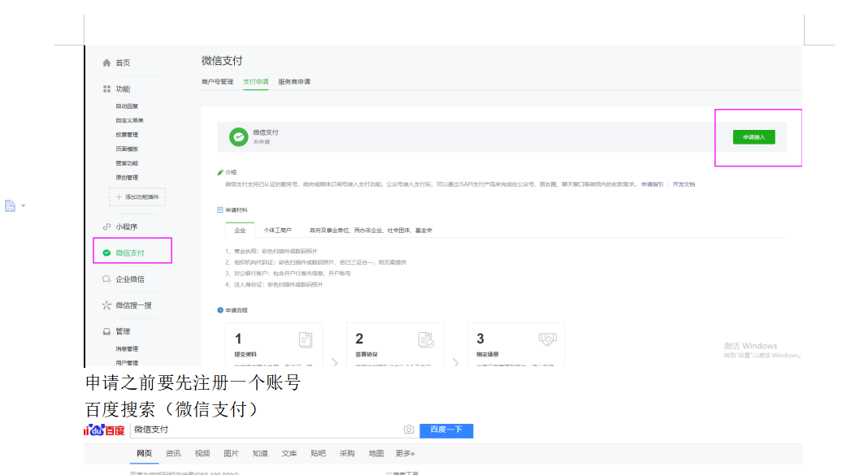Image resolution: width=868 pixels, height=475 pixels.
Task: Select the 政府及事业单位 materials tab
Action: tap(371, 230)
